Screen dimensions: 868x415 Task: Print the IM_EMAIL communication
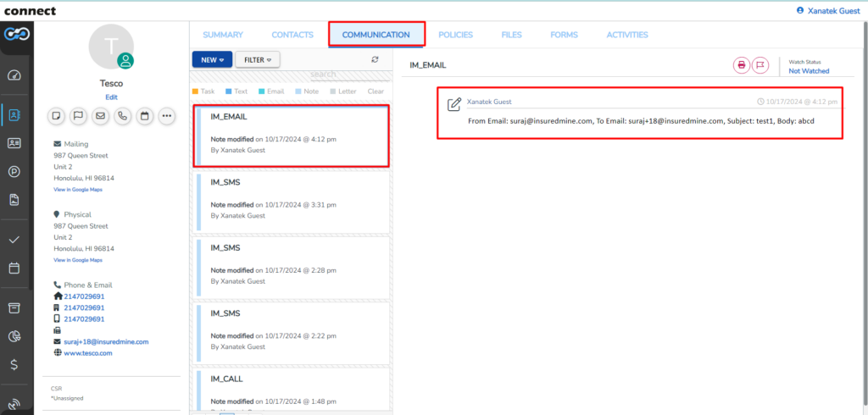[x=741, y=65]
